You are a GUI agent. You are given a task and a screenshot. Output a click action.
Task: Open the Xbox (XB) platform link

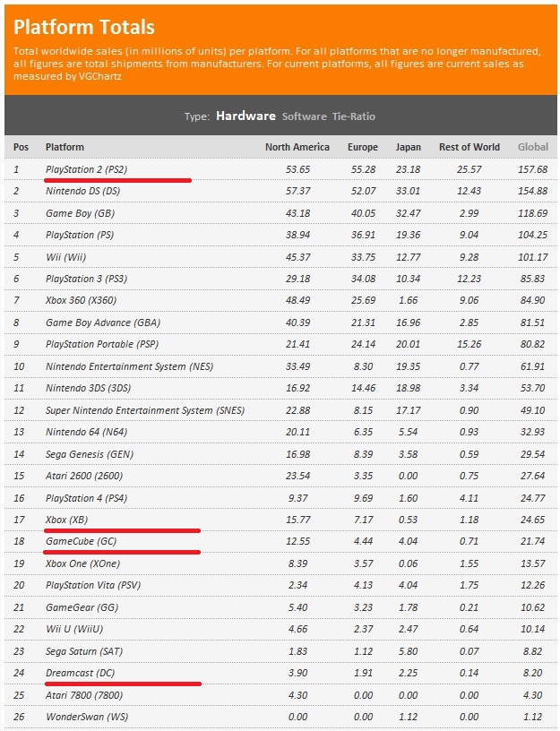click(67, 520)
